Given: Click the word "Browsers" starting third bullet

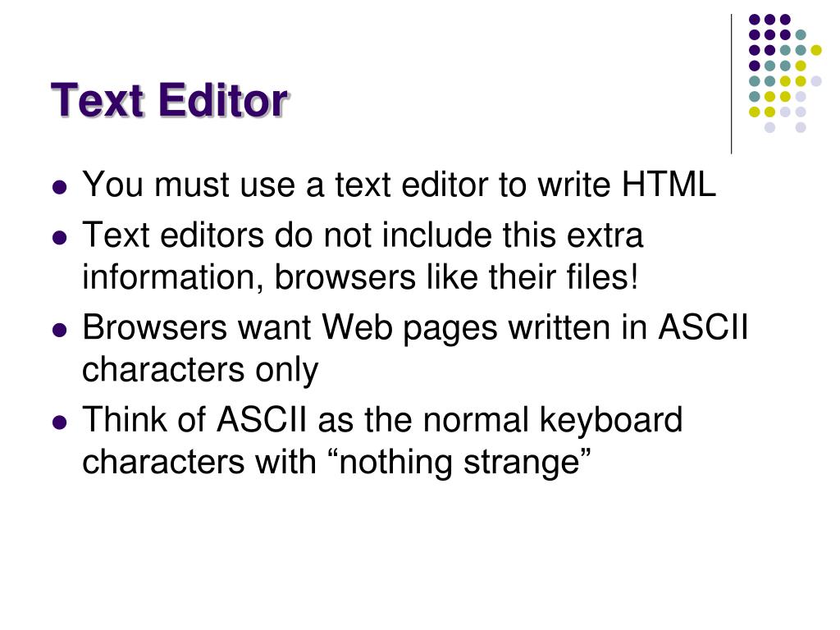Looking at the screenshot, I should (154, 326).
